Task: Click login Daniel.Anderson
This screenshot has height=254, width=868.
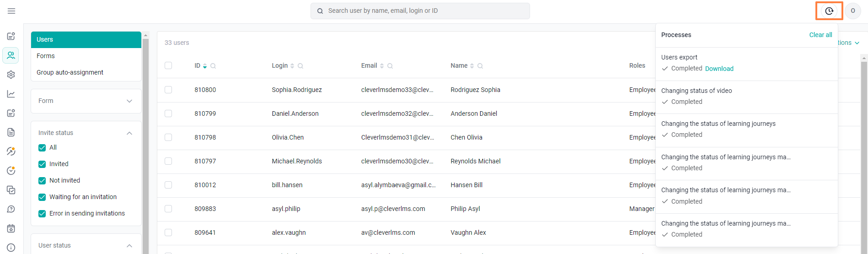Action: point(295,113)
